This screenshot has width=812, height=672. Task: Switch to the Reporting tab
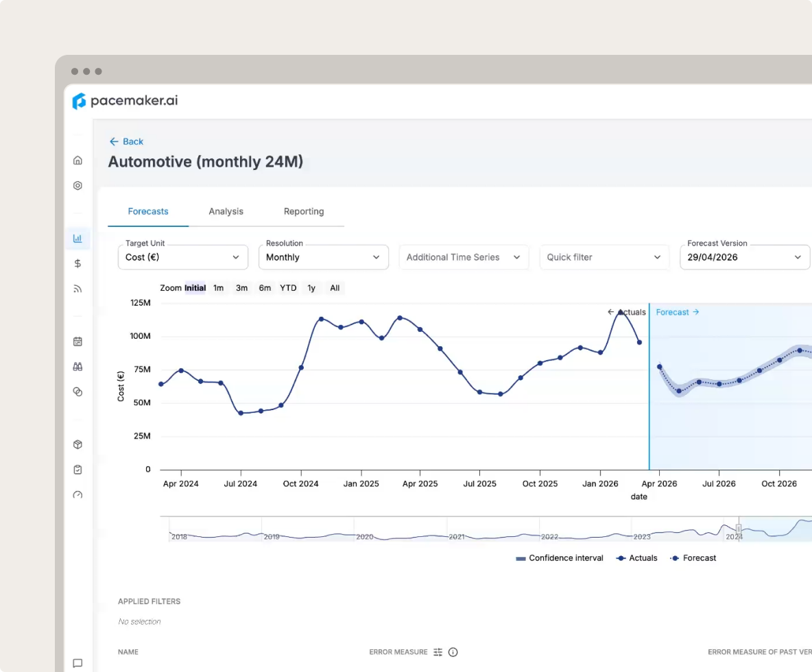304,211
